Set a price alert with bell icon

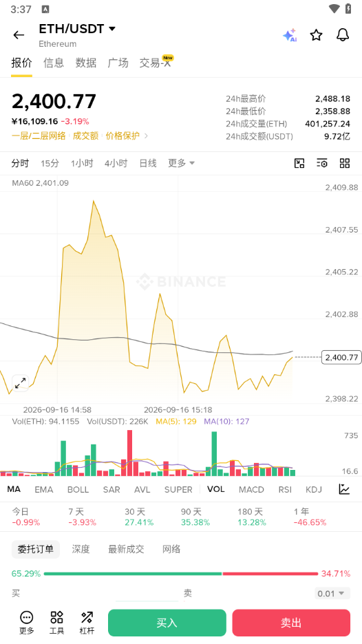(343, 35)
